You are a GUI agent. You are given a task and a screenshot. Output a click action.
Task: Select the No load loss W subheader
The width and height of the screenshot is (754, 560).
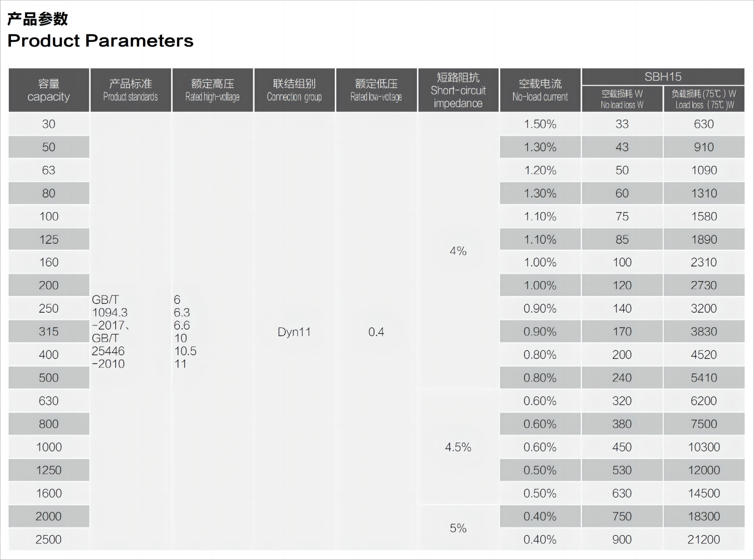[622, 99]
